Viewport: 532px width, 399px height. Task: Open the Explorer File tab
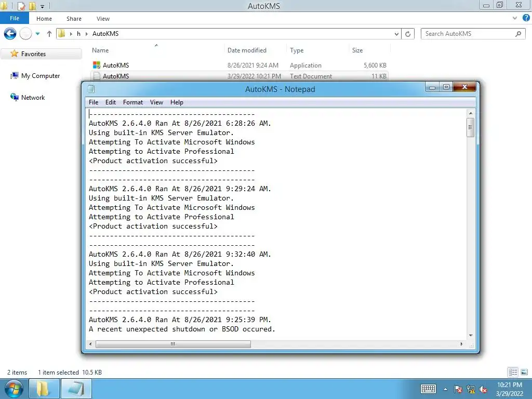[15, 18]
